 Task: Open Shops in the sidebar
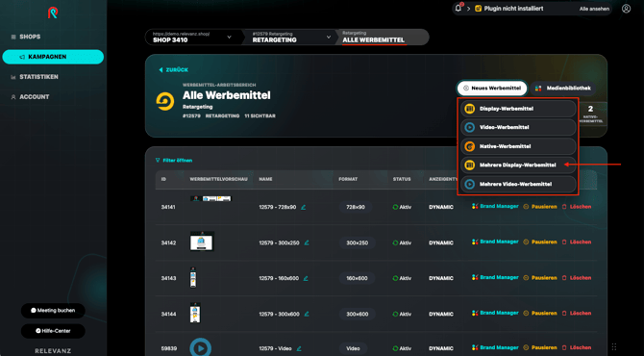(25, 37)
